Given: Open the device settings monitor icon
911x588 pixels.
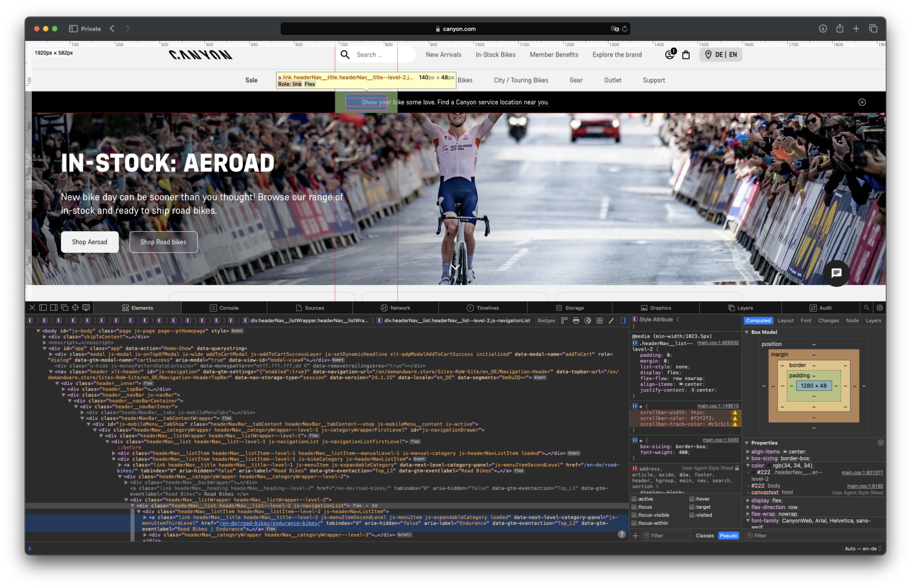Looking at the screenshot, I should tap(86, 307).
